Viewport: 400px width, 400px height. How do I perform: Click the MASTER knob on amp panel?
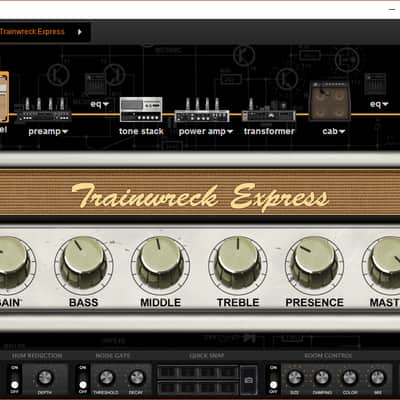pyautogui.click(x=384, y=262)
